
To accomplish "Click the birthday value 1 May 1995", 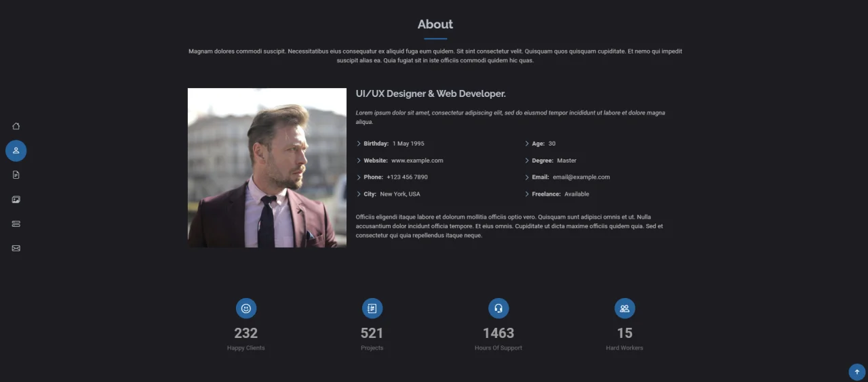I will tap(408, 144).
